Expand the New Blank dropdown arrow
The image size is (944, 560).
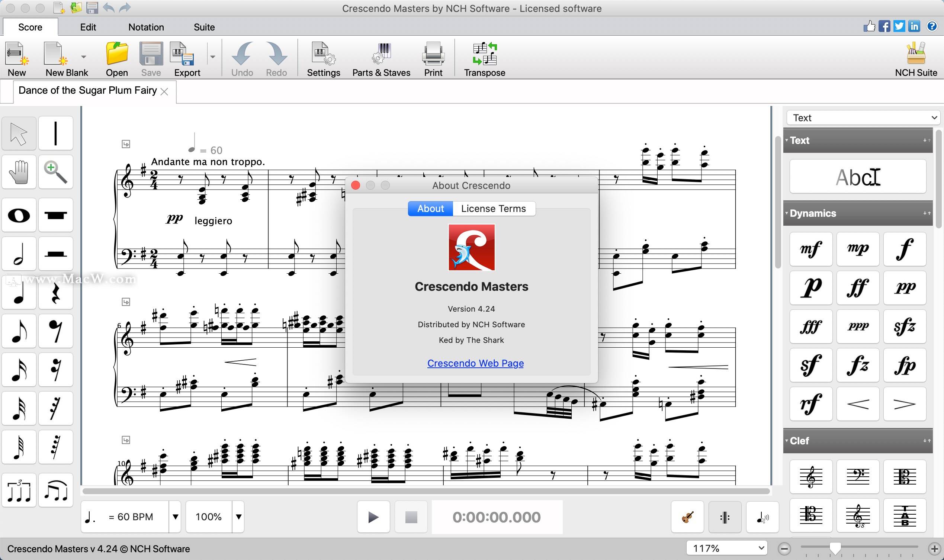[84, 57]
